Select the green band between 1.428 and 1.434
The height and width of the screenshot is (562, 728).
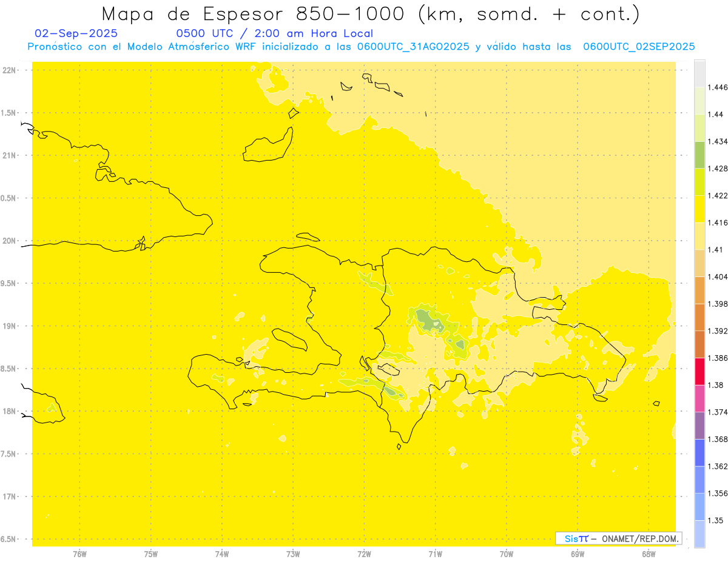(699, 155)
